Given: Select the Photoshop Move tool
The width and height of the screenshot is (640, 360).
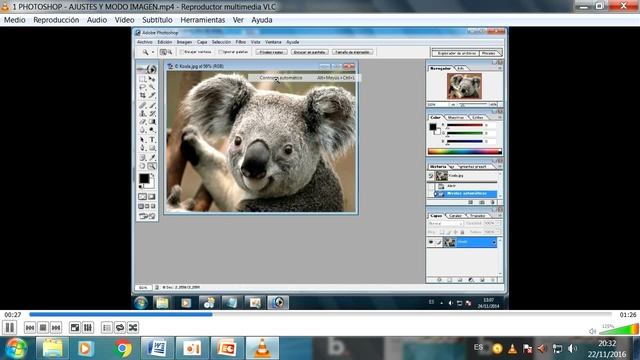Looking at the screenshot, I should coord(152,79).
